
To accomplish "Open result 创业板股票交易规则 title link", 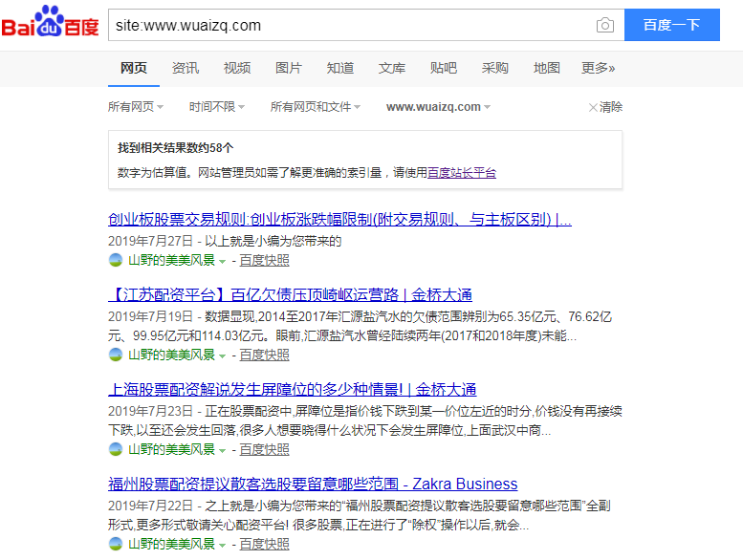I will (339, 220).
